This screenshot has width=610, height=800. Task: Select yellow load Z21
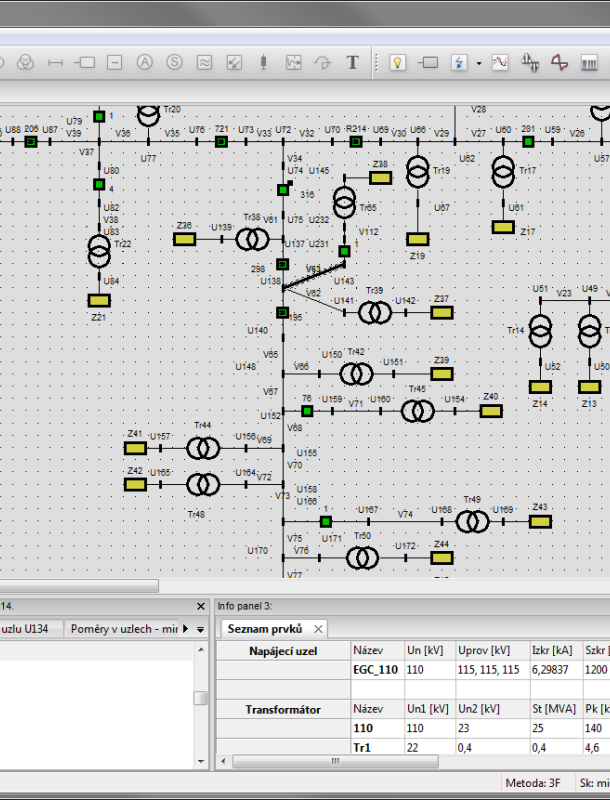click(99, 301)
